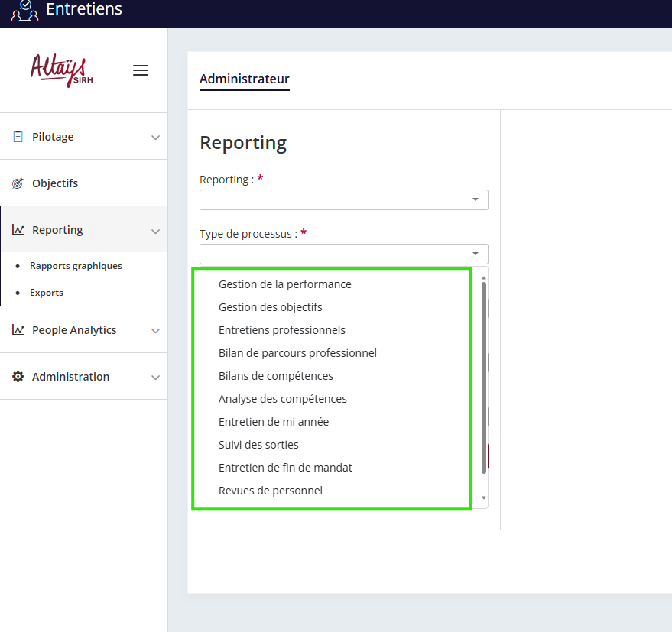Click the dropdown list scrollbar down arrow
Screen dimensions: 672x632
(x=483, y=497)
